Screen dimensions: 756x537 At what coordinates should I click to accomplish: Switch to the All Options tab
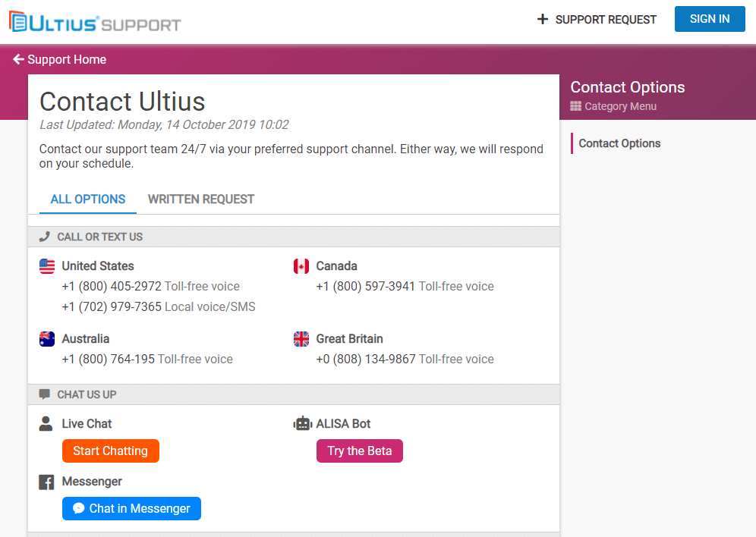[88, 199]
